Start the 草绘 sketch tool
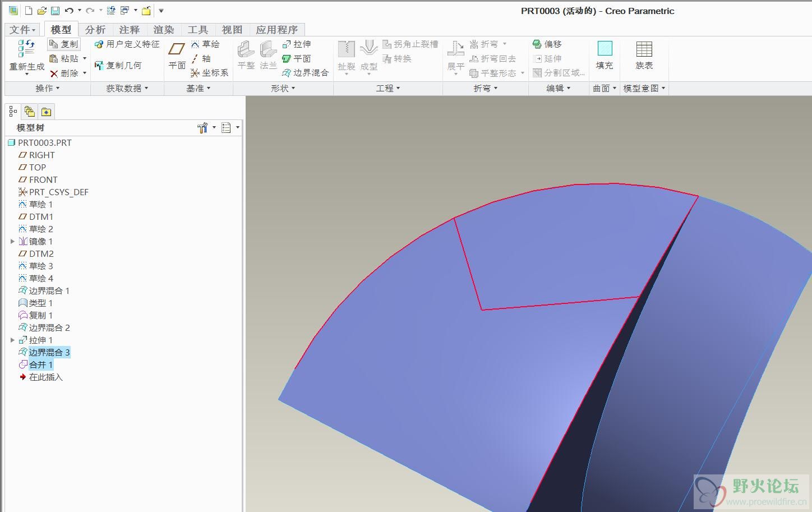This screenshot has width=812, height=512. tap(205, 44)
